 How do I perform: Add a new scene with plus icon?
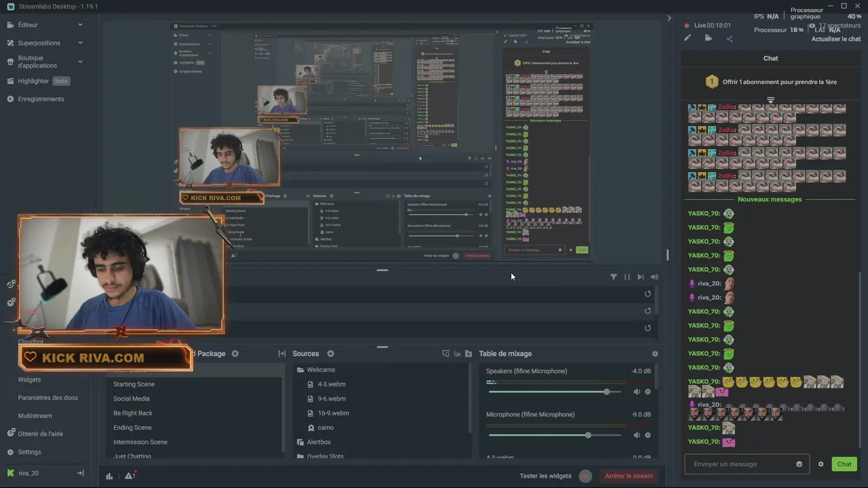[x=235, y=354]
